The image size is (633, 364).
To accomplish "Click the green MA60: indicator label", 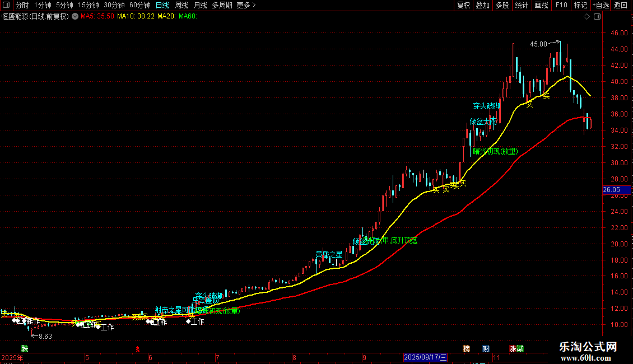I will pyautogui.click(x=188, y=17).
